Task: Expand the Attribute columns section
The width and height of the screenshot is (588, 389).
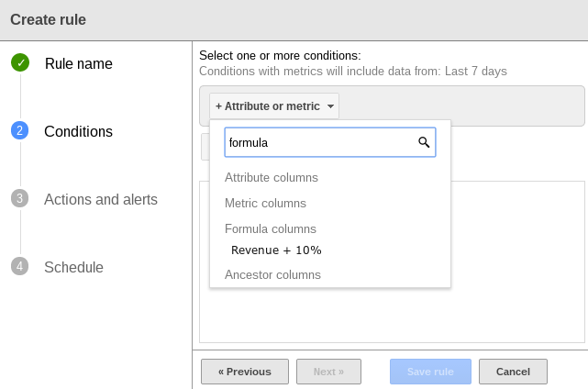Action: 272,177
